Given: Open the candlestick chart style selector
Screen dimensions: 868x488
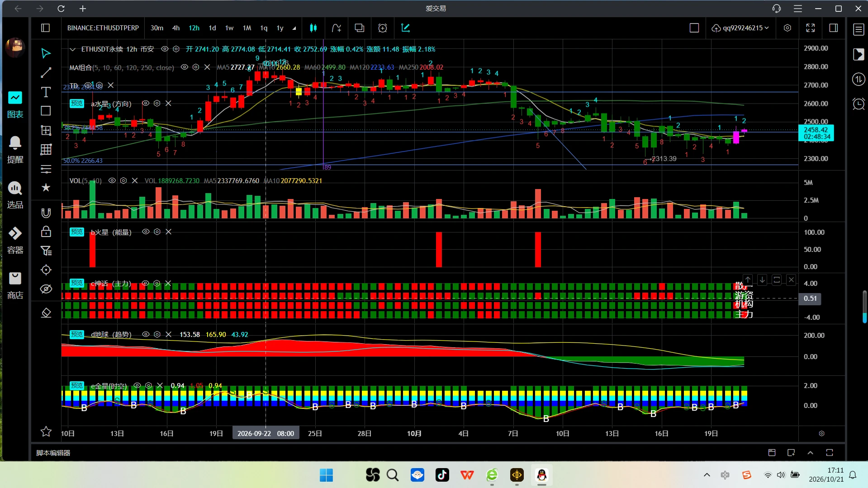Looking at the screenshot, I should [313, 28].
